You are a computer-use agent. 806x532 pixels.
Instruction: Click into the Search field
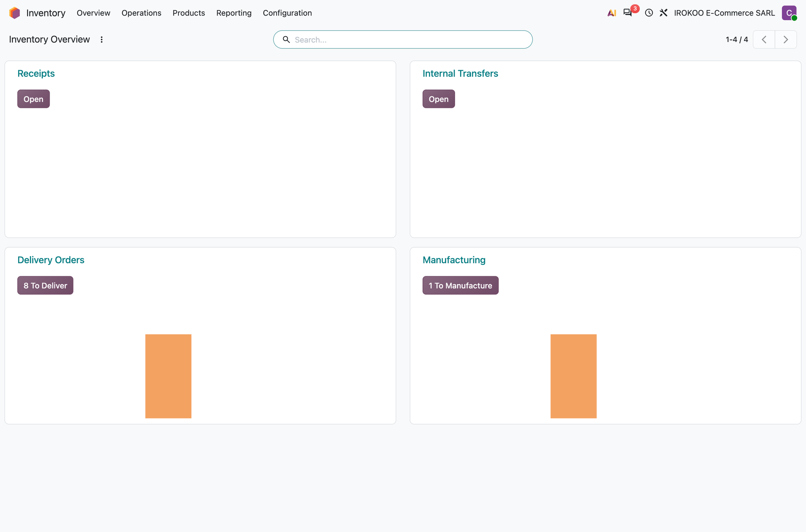tap(403, 39)
